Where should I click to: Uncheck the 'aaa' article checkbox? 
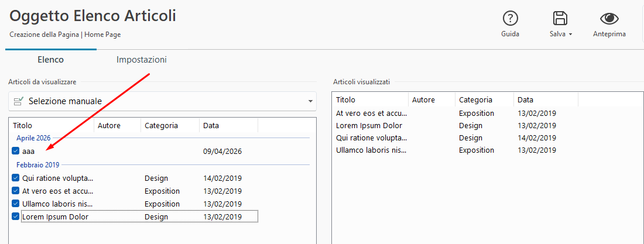[x=16, y=151]
